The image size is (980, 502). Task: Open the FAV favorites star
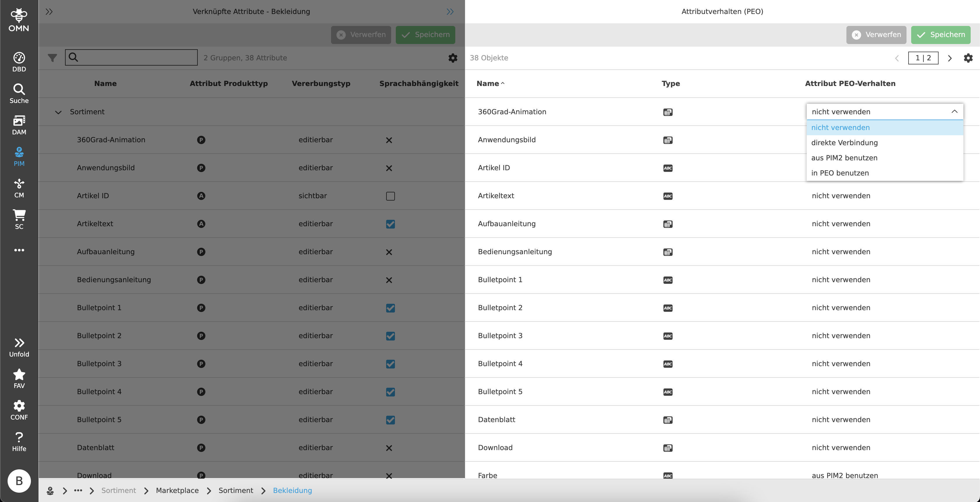coord(19,378)
